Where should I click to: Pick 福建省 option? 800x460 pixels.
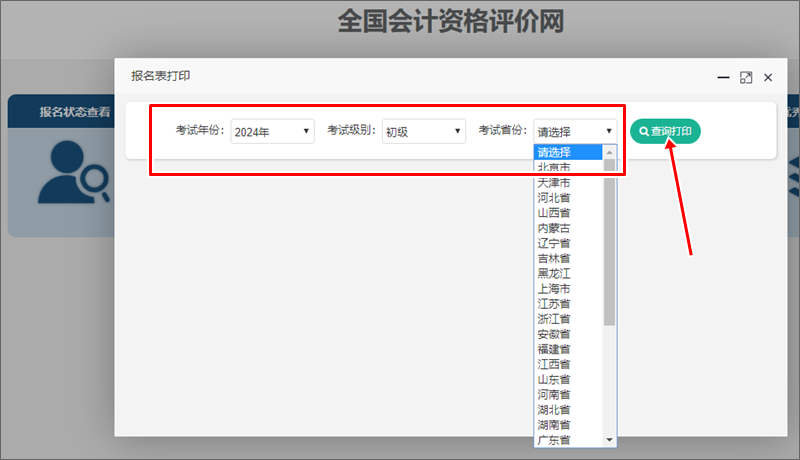point(568,349)
